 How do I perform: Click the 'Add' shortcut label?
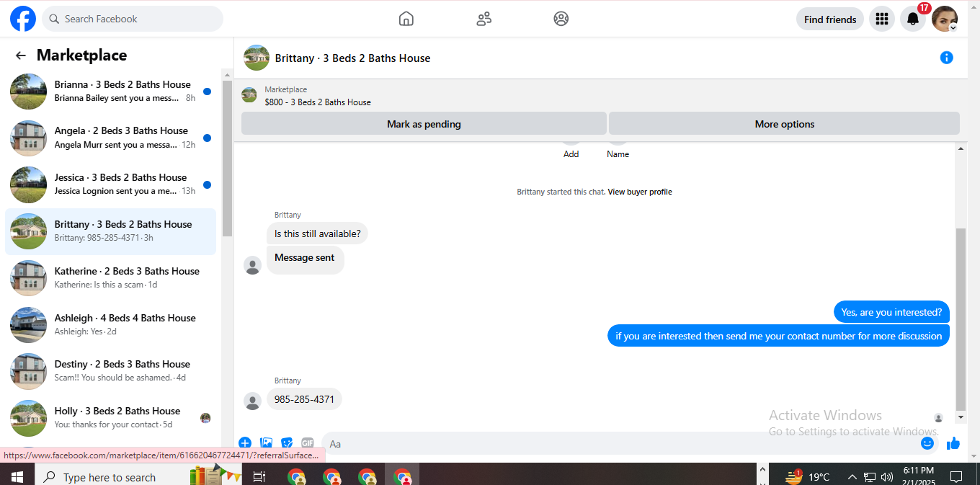571,154
